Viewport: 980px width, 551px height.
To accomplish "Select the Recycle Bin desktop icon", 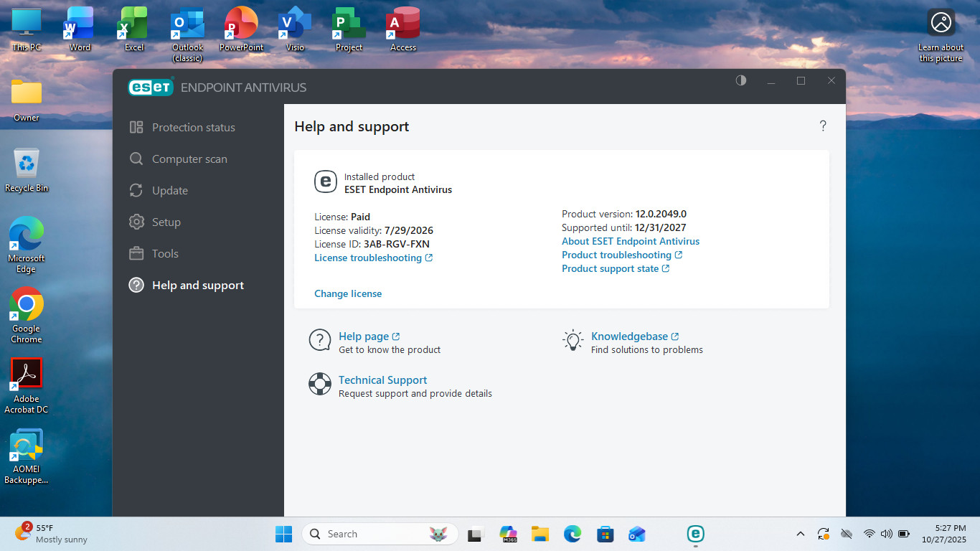I will tap(27, 170).
